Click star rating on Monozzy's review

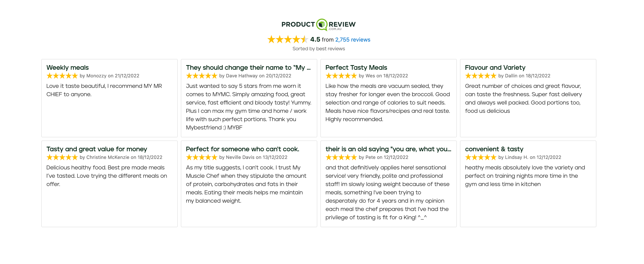click(x=62, y=76)
